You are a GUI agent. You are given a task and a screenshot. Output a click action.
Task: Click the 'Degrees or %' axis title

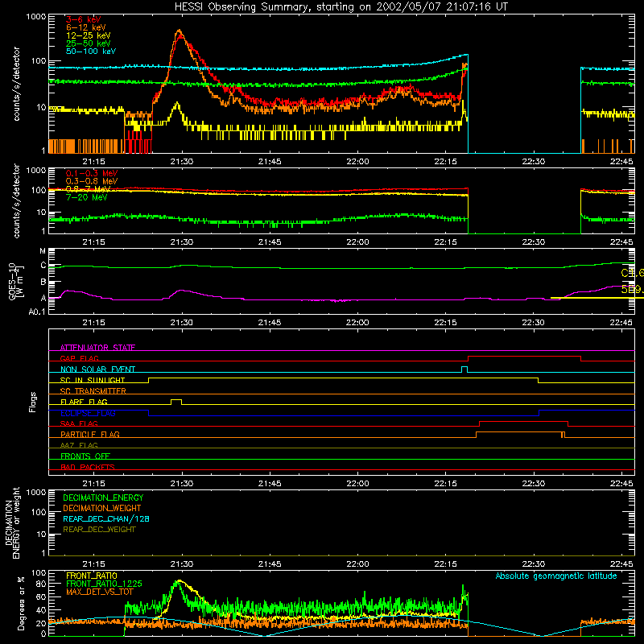[21, 603]
